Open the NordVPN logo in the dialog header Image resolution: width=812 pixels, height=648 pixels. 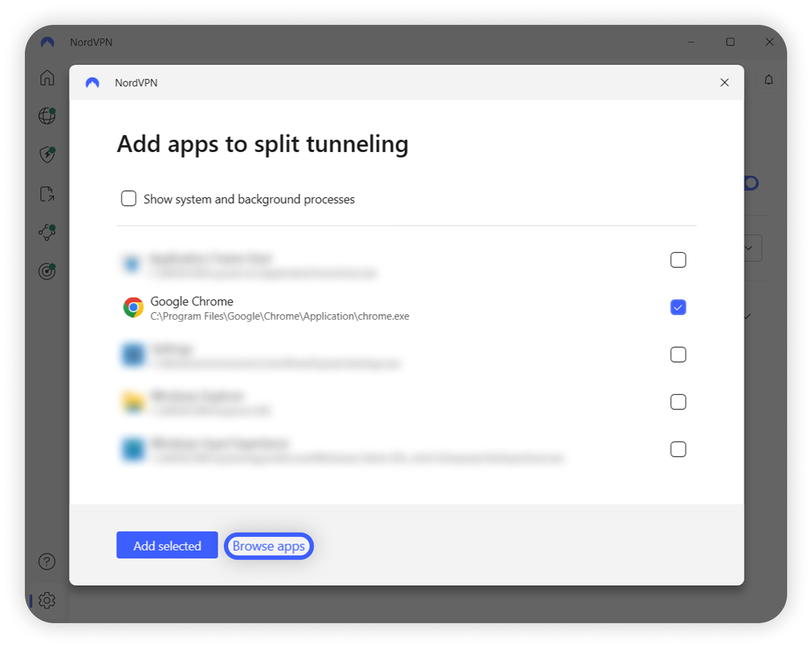tap(93, 82)
